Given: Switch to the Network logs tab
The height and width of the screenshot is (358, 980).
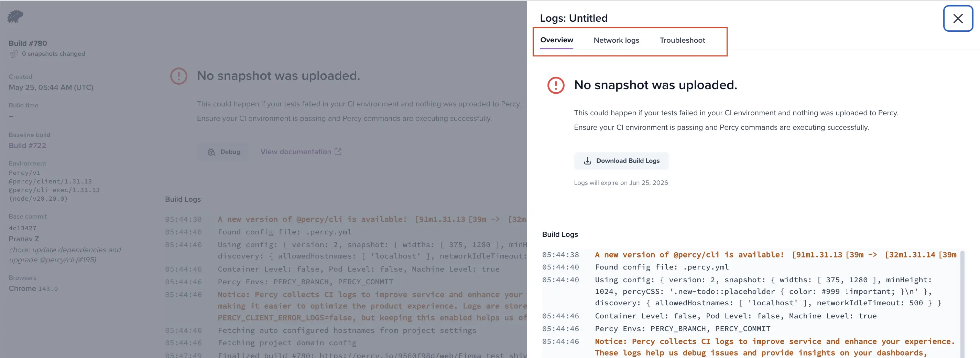Looking at the screenshot, I should click(x=616, y=40).
